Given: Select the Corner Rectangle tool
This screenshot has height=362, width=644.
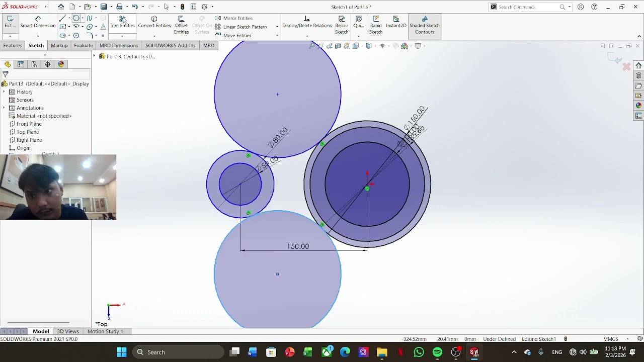Looking at the screenshot, I should (x=62, y=27).
